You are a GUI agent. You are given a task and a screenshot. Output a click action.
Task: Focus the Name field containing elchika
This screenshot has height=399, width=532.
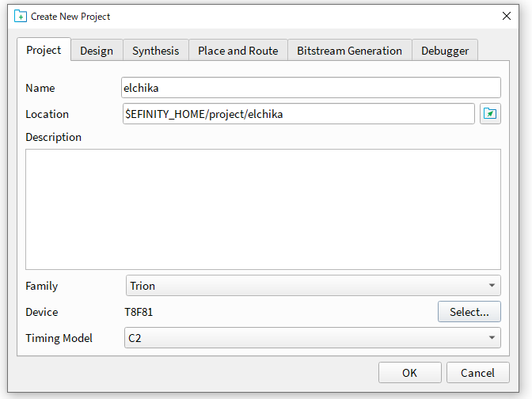click(310, 88)
